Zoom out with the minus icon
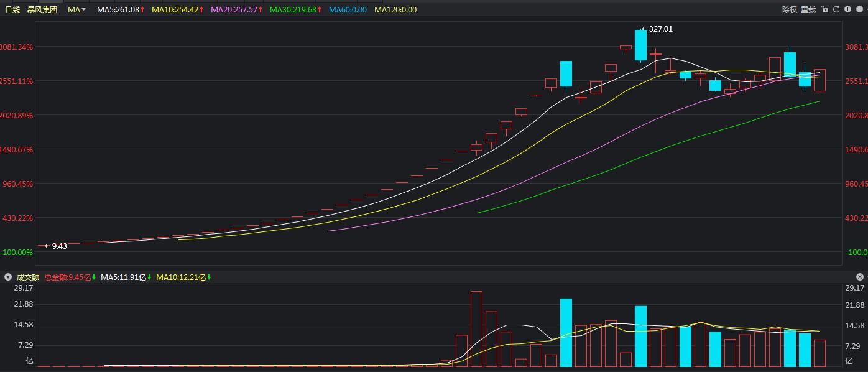The height and width of the screenshot is (372, 868). point(860,9)
